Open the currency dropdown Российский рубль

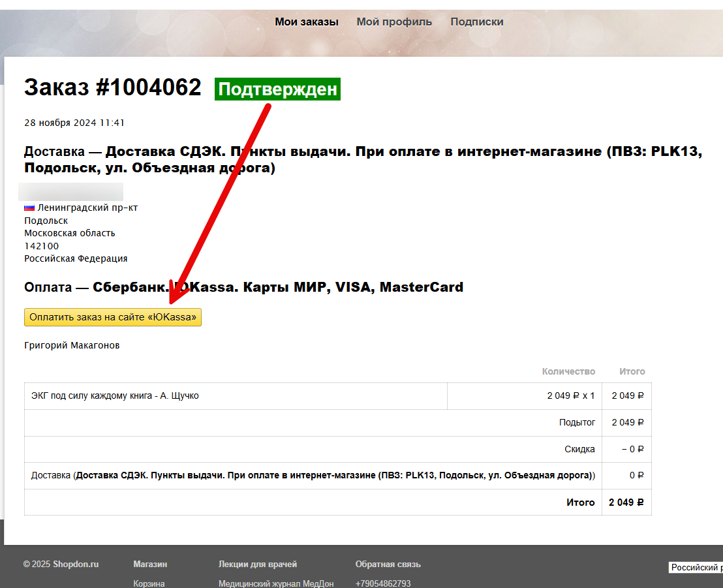[x=696, y=568]
